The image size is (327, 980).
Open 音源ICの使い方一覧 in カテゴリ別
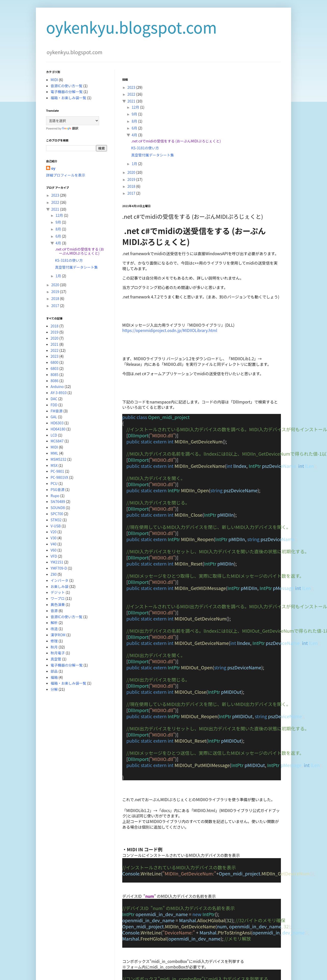coord(67,86)
